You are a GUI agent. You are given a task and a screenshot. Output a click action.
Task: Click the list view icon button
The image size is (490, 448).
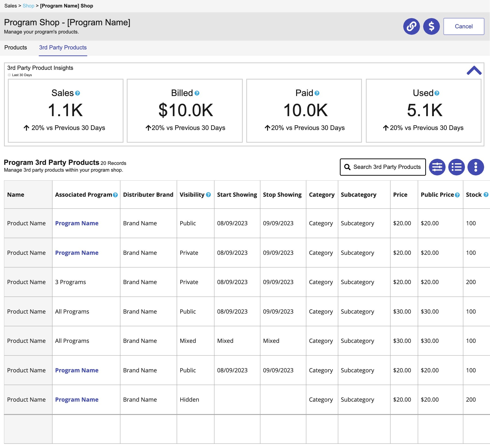456,167
